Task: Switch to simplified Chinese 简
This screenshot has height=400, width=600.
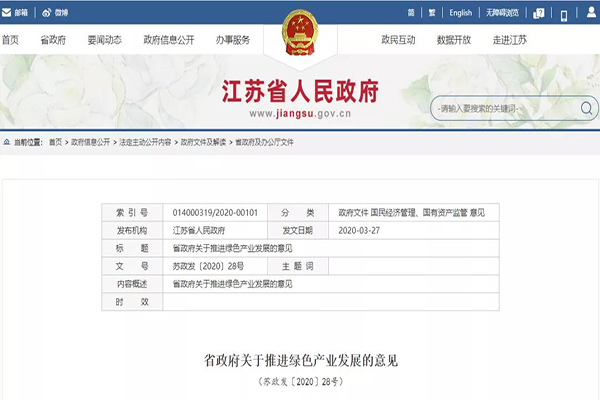Action: tap(411, 13)
